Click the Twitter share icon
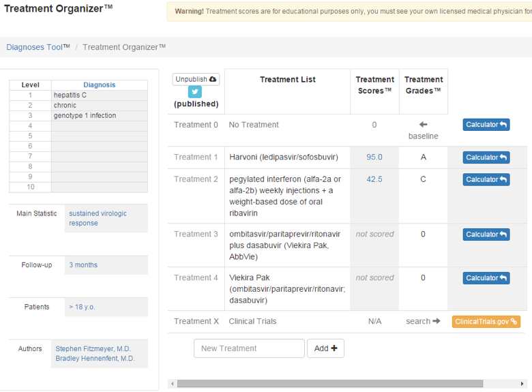 [195, 93]
